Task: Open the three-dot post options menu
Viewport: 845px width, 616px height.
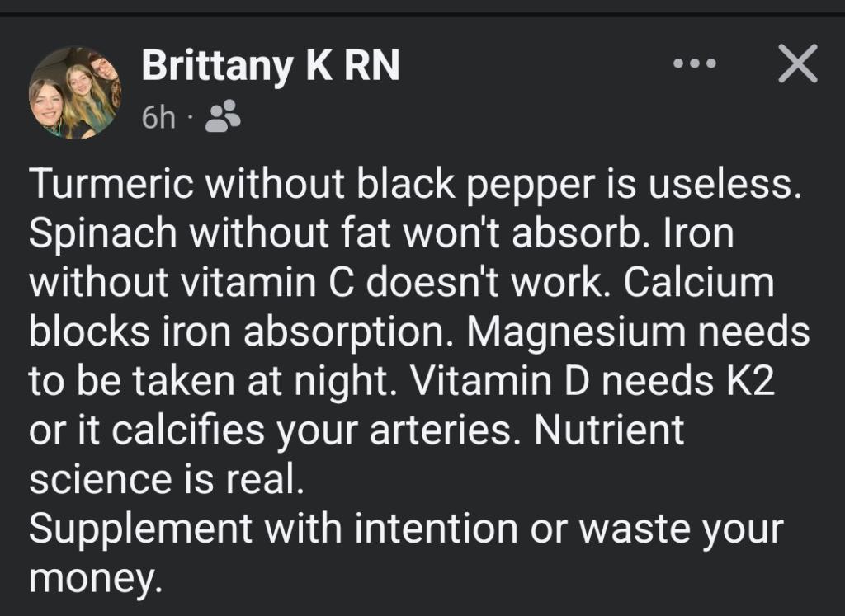Action: [693, 63]
